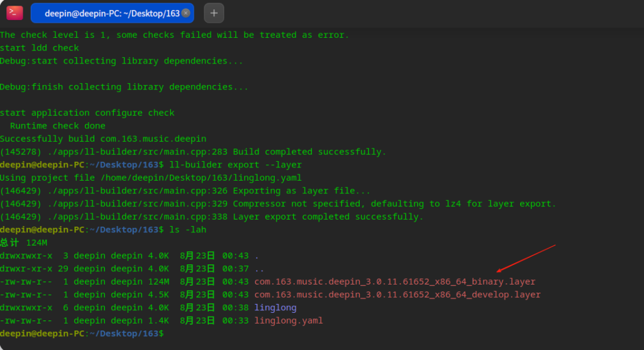644x350 pixels.
Task: Click the linglong.yaml file name
Action: tap(288, 320)
